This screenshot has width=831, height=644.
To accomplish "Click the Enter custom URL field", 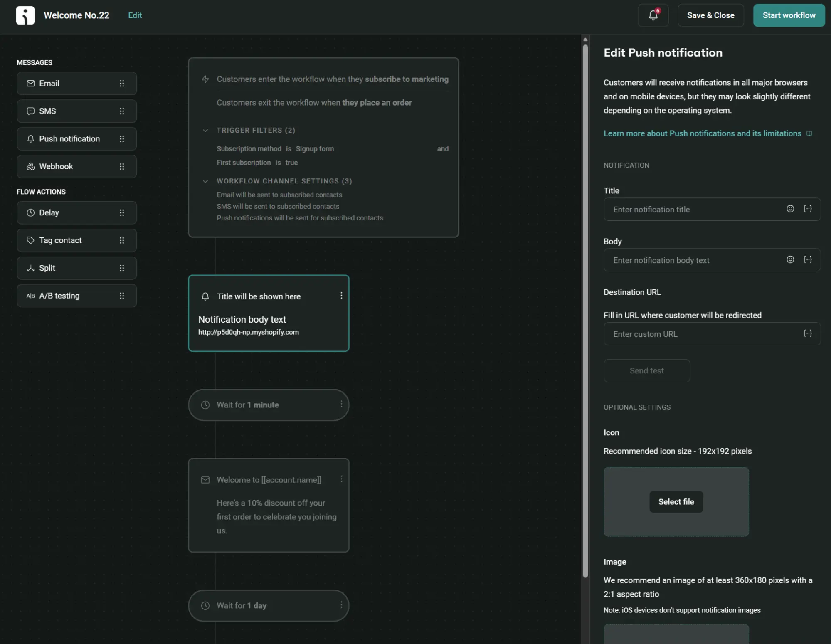I will pyautogui.click(x=712, y=334).
